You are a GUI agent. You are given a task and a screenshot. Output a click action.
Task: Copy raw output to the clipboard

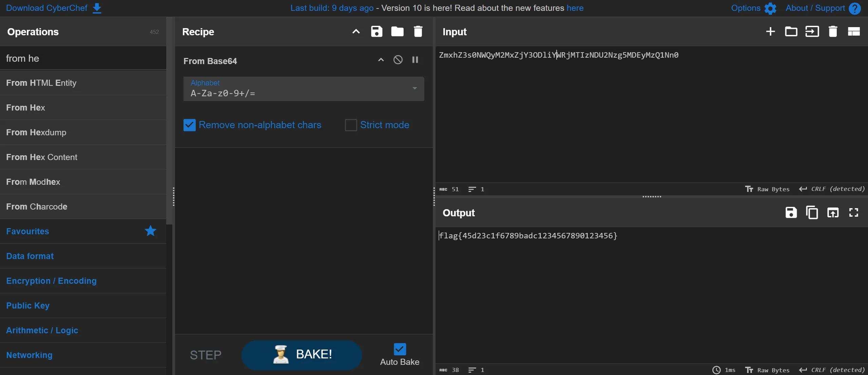coord(812,213)
